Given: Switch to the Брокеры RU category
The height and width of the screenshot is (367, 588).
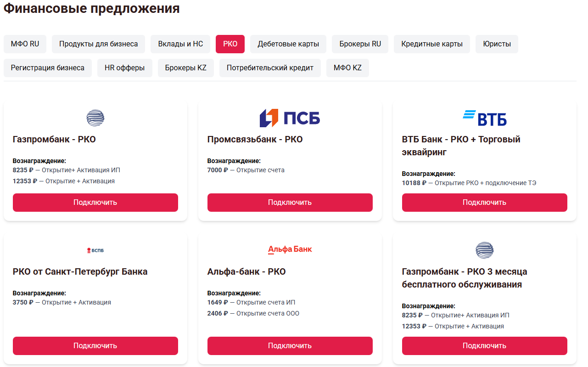Looking at the screenshot, I should tap(360, 44).
